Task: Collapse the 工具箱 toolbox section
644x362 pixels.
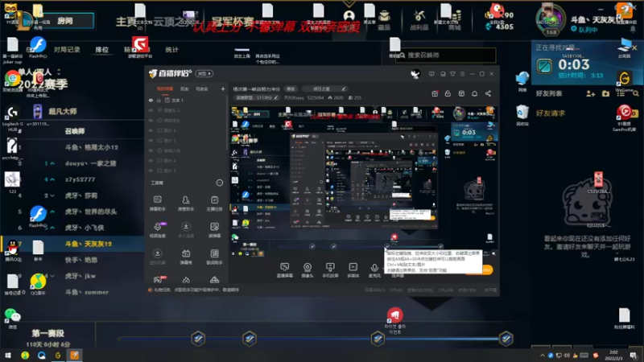Action: click(219, 183)
